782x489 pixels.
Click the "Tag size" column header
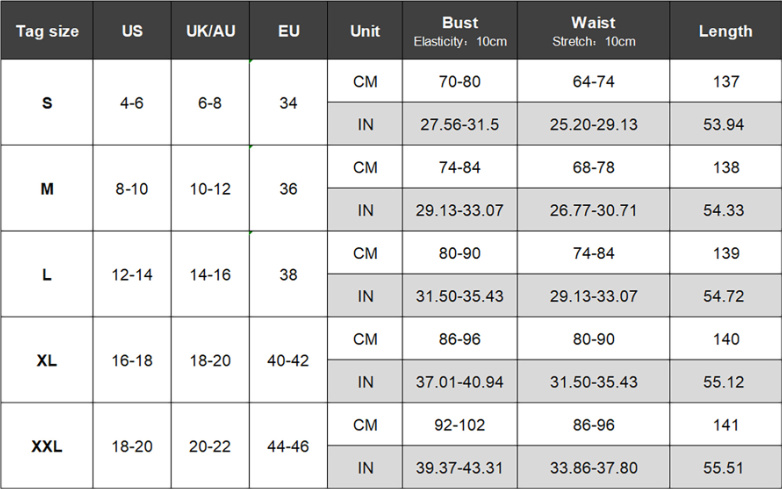pyautogui.click(x=47, y=31)
